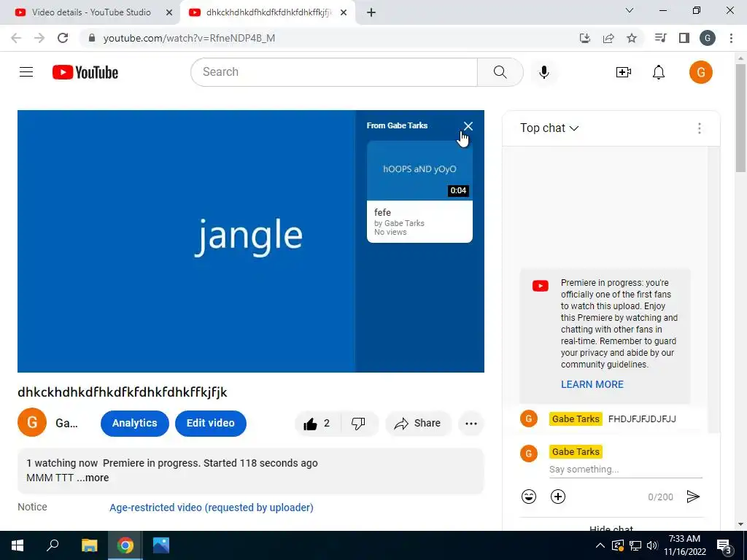The height and width of the screenshot is (560, 747).
Task: Open Chrome three-dot menu
Action: click(731, 38)
